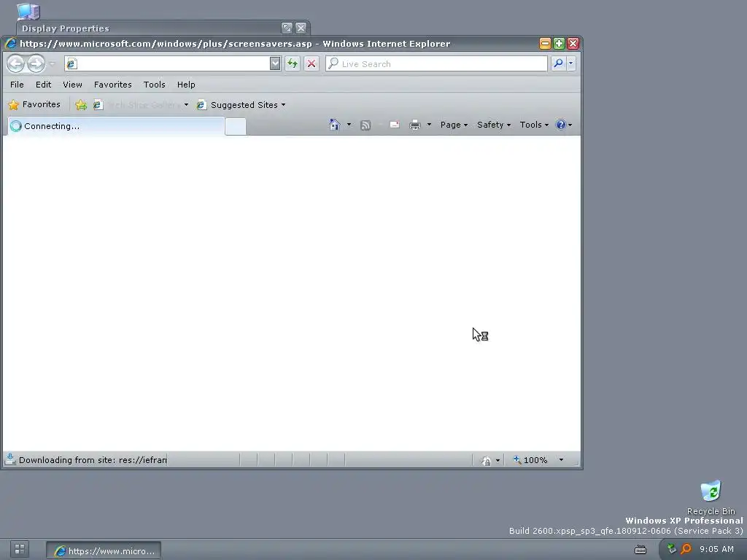
Task: Click the 100% zoom level button
Action: [530, 460]
